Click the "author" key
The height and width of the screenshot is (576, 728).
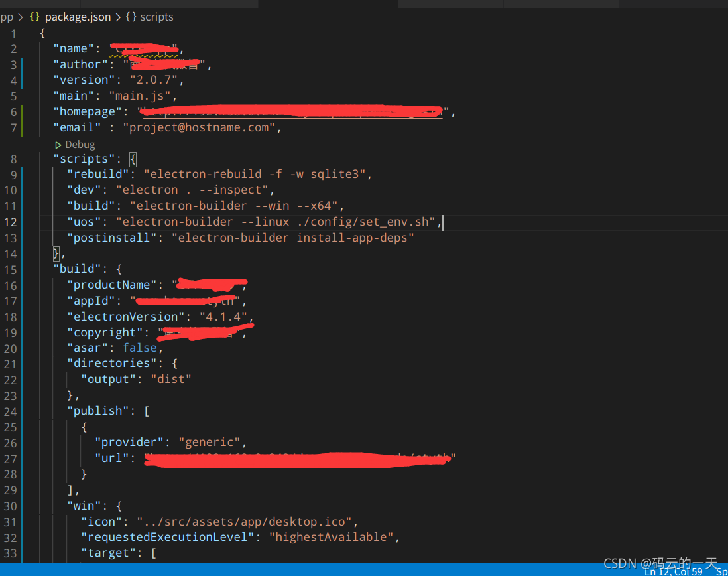point(80,64)
